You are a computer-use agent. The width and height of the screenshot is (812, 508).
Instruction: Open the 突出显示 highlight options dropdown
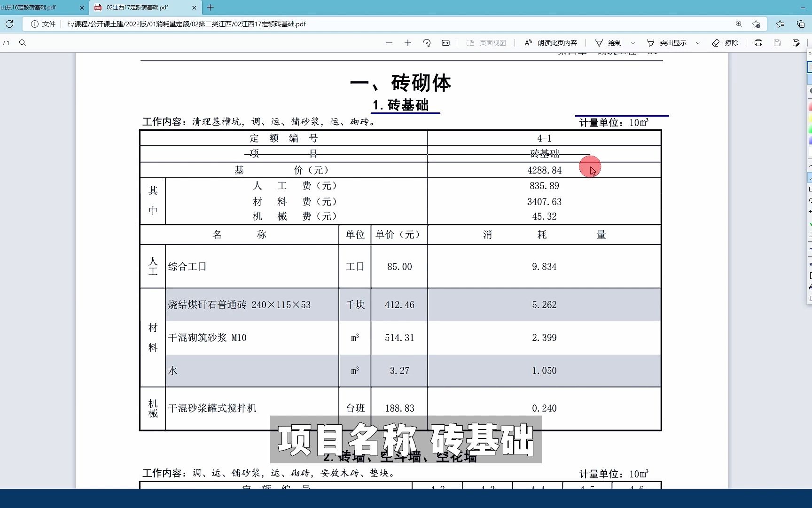pos(697,42)
